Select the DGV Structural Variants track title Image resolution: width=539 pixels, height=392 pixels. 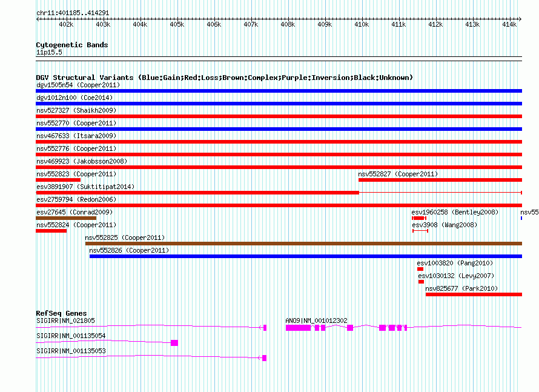click(x=224, y=78)
